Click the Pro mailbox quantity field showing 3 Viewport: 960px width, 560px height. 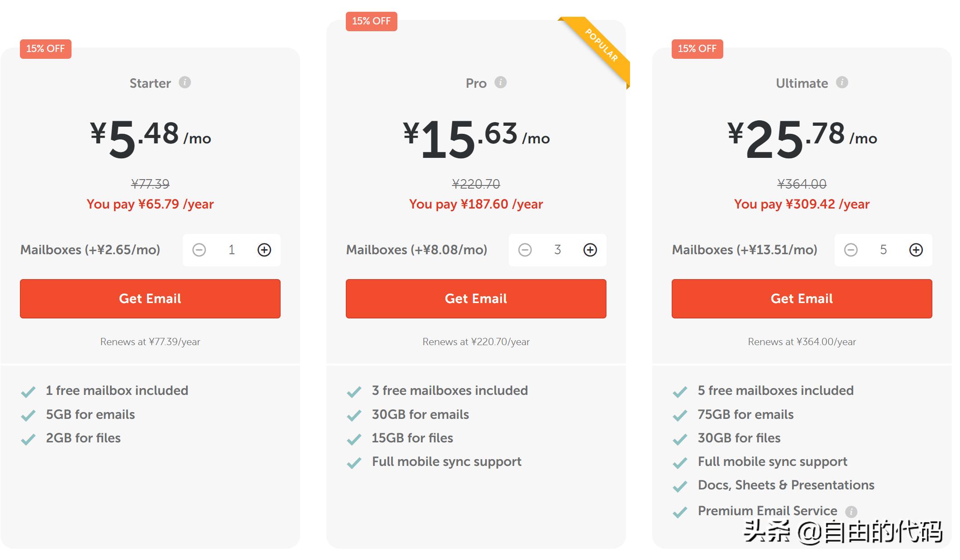(x=558, y=250)
